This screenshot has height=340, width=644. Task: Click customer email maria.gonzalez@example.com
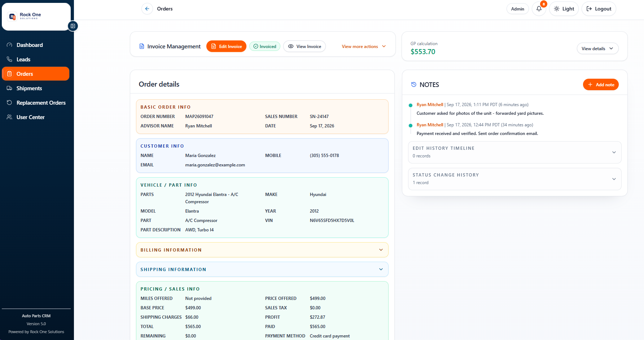click(x=215, y=165)
